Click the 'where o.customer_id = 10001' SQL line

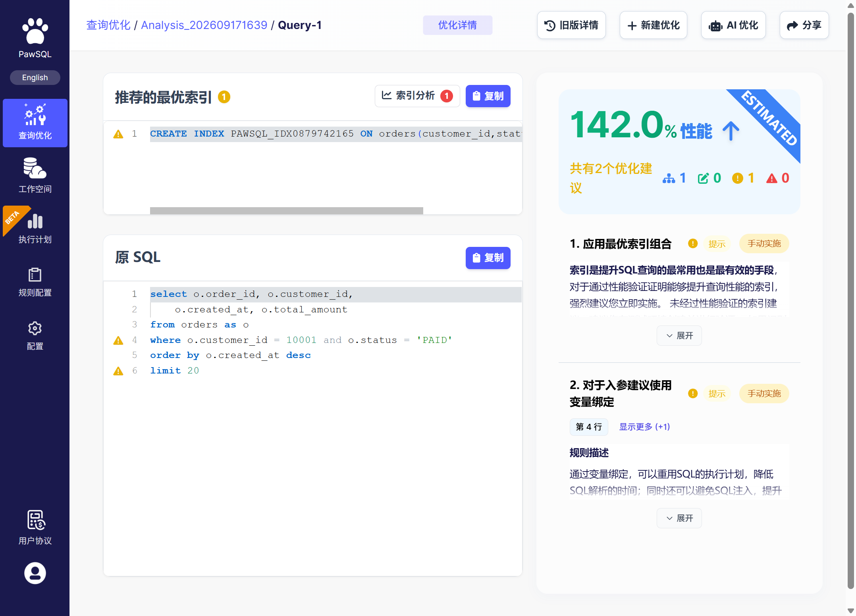[x=301, y=340]
